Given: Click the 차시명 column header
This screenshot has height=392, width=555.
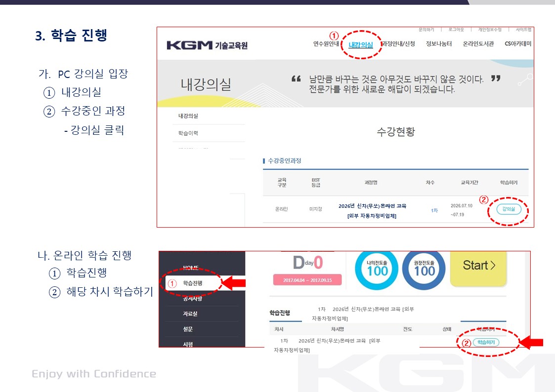Looking at the screenshot, I should (338, 329).
